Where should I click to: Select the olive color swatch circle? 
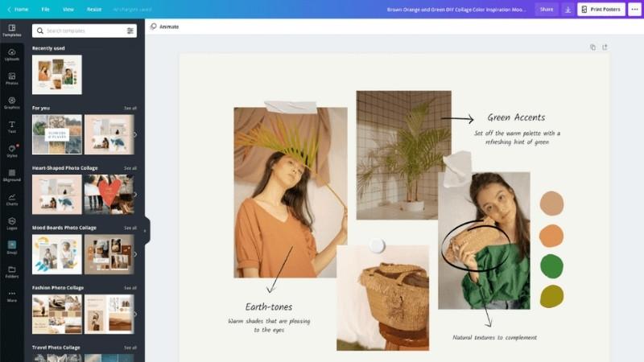click(x=551, y=296)
